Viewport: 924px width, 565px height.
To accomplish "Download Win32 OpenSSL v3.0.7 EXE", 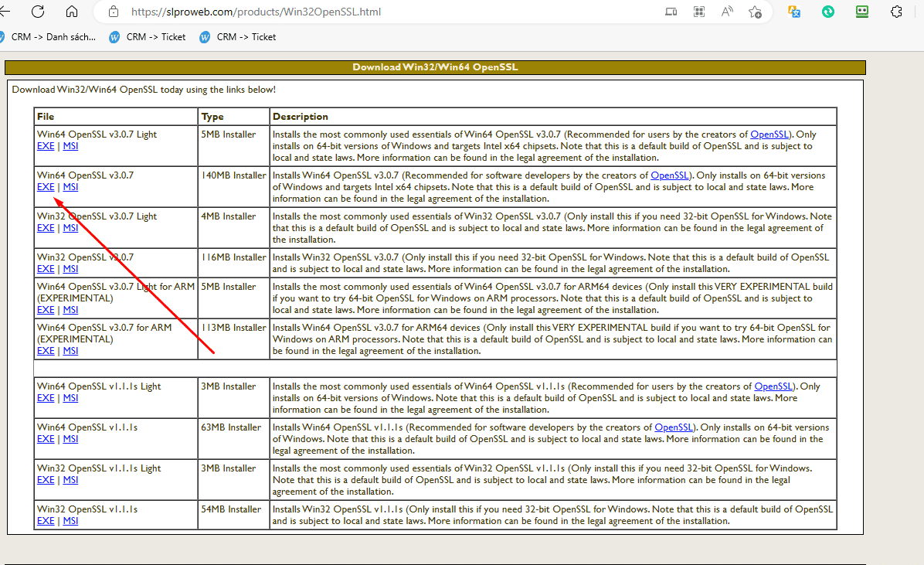I will tap(46, 269).
